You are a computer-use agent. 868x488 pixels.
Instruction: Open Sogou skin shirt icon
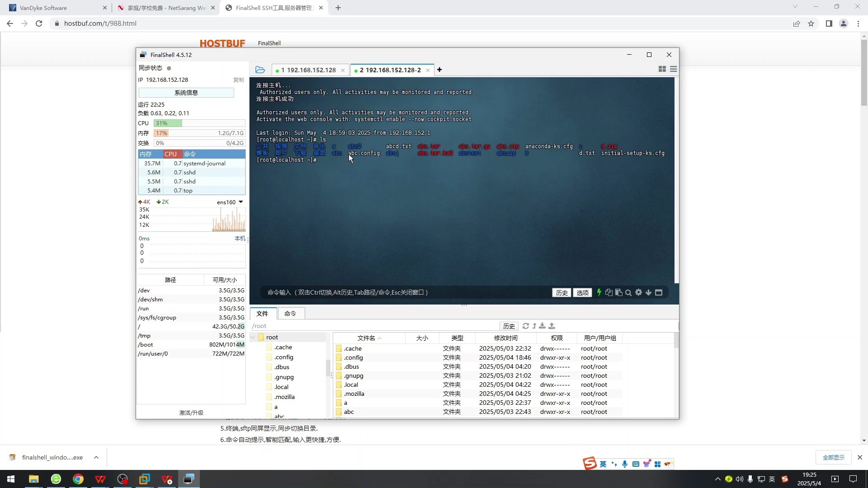647,464
